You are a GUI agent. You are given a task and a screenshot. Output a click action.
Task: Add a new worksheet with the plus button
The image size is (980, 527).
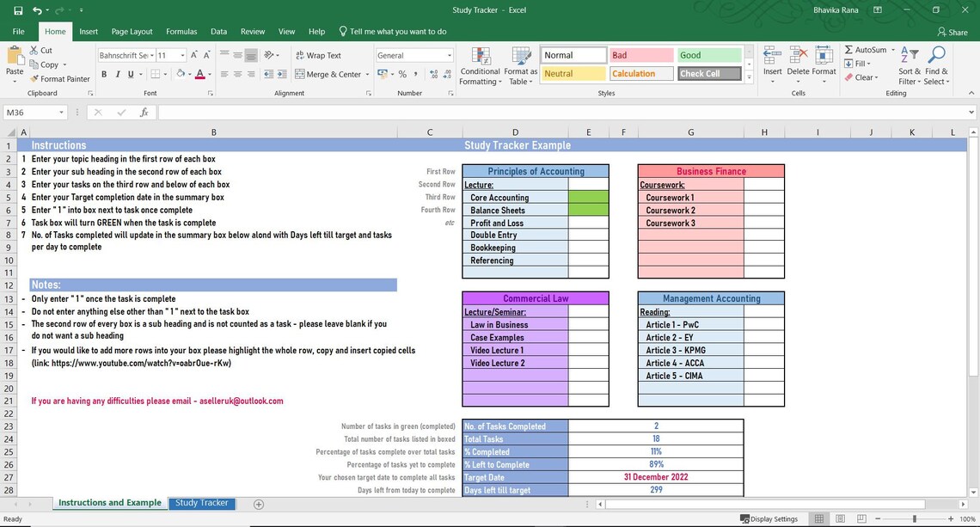(x=258, y=503)
